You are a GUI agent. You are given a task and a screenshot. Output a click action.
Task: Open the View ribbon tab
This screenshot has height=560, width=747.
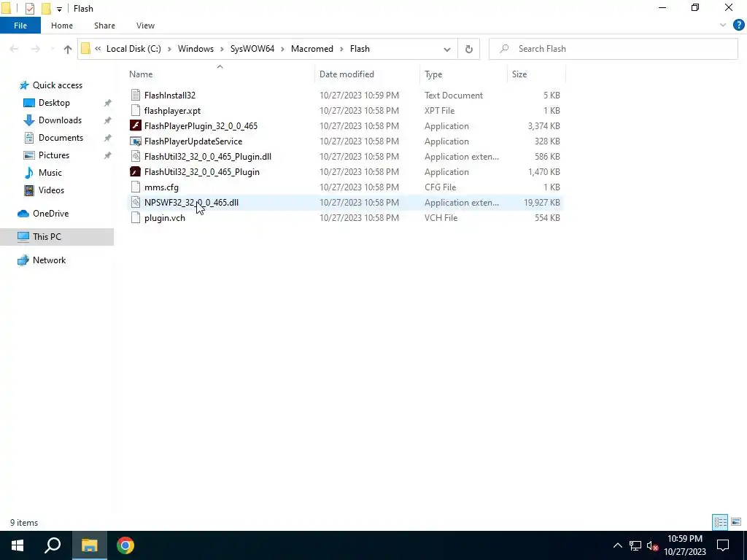145,26
